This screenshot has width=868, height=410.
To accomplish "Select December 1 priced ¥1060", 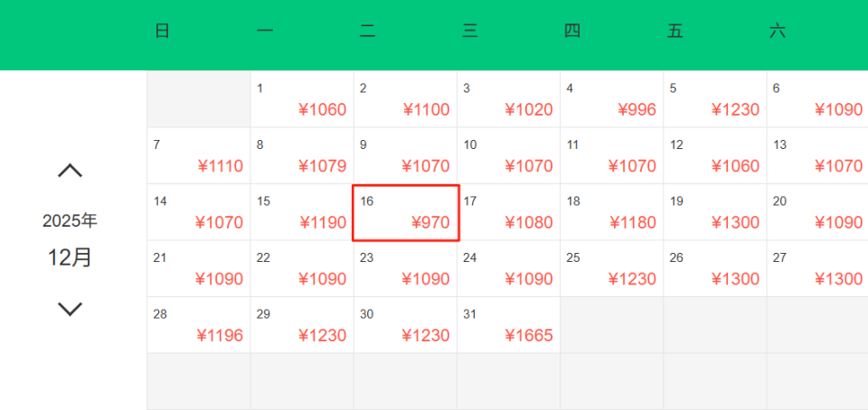I will tap(302, 100).
